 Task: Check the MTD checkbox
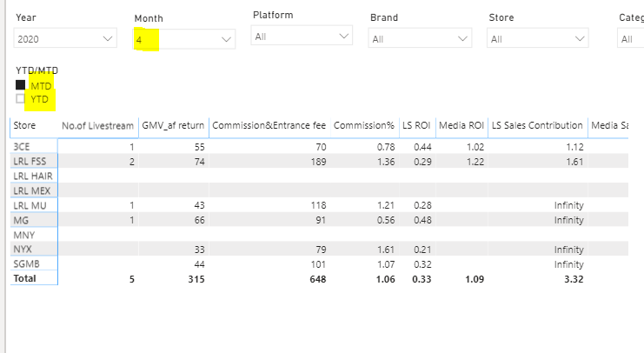point(20,85)
